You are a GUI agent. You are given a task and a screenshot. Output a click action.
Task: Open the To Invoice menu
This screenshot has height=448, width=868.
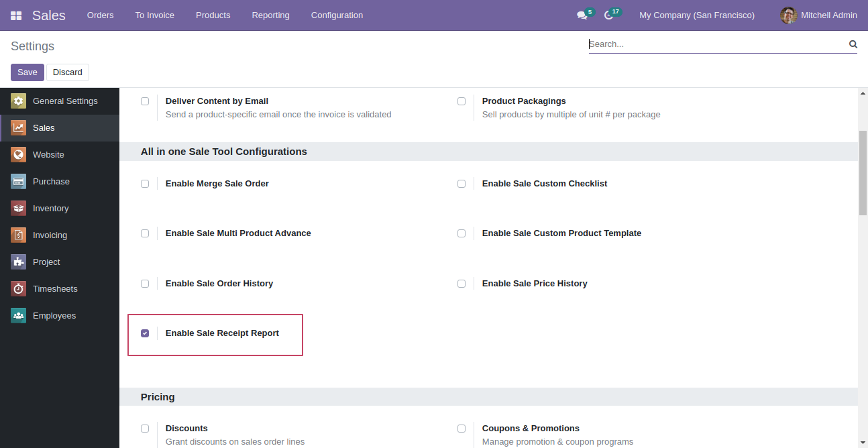(x=155, y=15)
